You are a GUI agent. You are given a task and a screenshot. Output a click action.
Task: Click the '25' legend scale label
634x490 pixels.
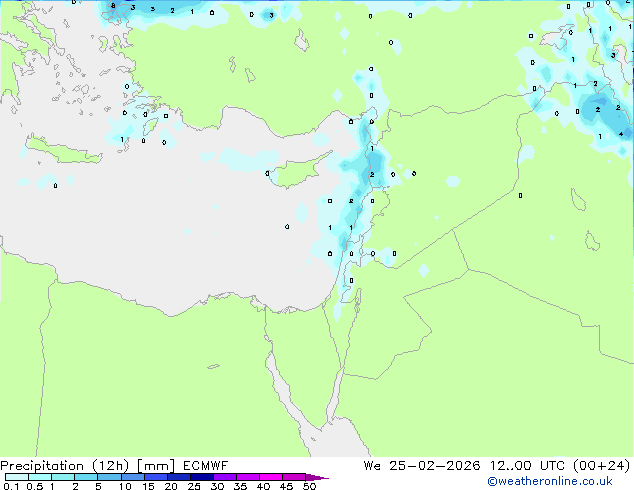[x=194, y=486]
